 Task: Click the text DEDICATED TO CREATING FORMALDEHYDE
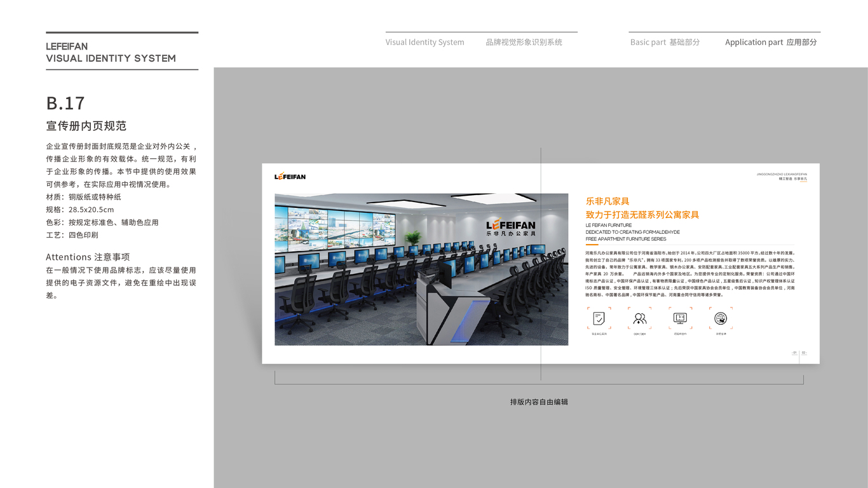pyautogui.click(x=633, y=233)
